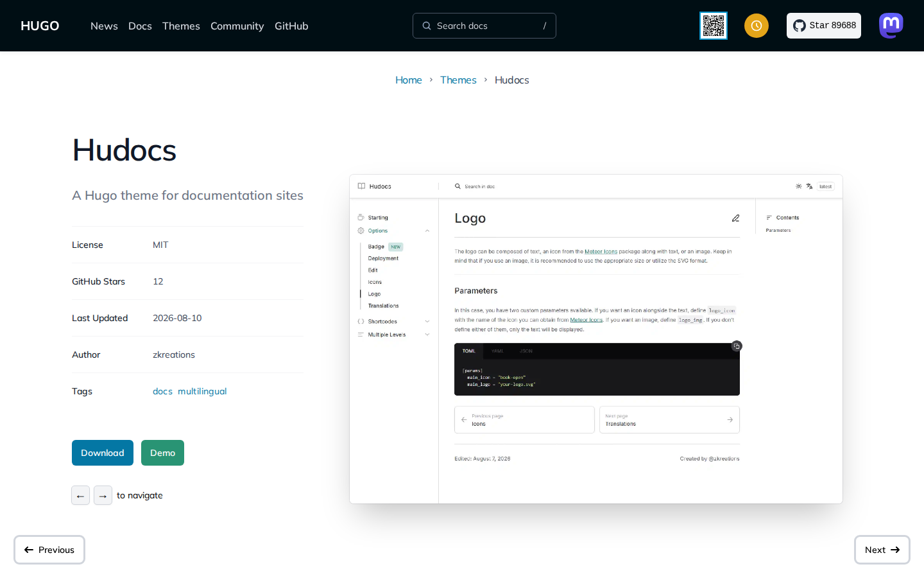
Task: Click the last updated date 2026-08-10
Action: (x=177, y=318)
